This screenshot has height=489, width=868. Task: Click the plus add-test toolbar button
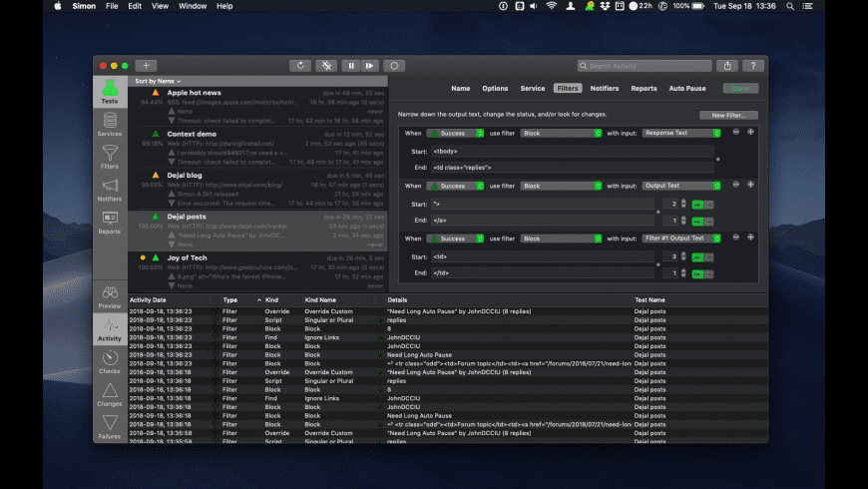pos(146,65)
